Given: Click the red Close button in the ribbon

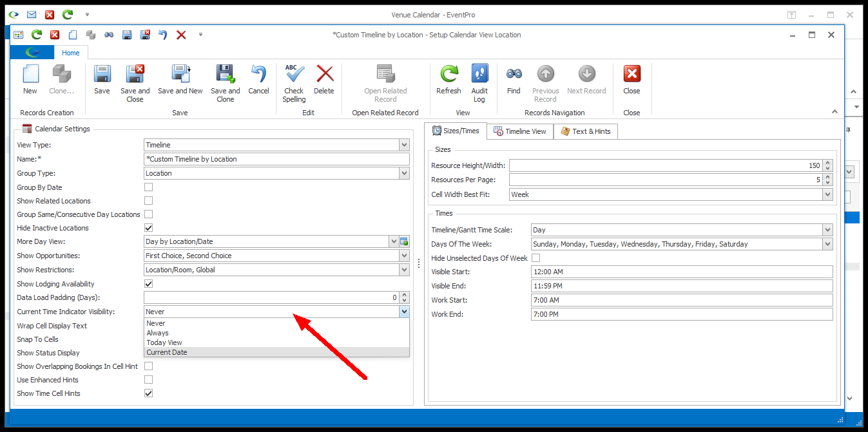Looking at the screenshot, I should [x=632, y=80].
